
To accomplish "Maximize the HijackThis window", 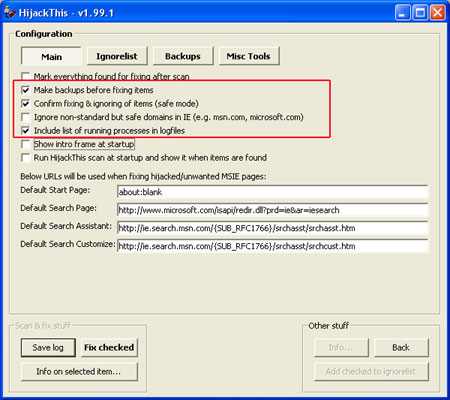I will (420, 13).
